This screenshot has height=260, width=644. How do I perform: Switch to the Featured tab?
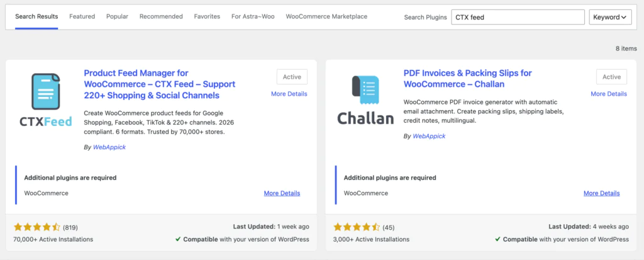pyautogui.click(x=82, y=16)
